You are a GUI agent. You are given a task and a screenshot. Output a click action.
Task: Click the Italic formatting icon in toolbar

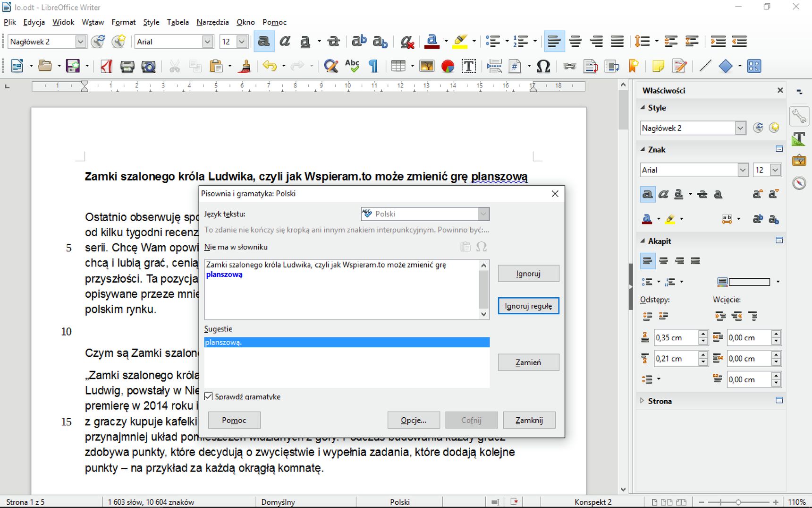(x=285, y=42)
